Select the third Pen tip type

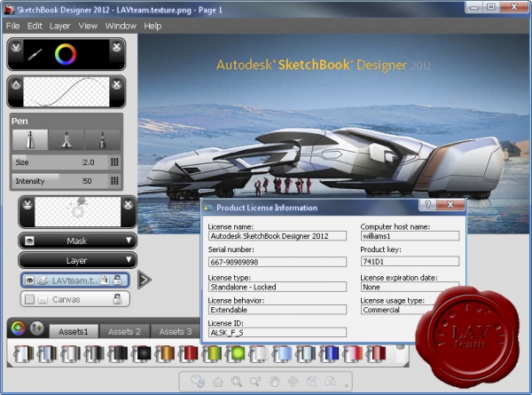point(102,139)
